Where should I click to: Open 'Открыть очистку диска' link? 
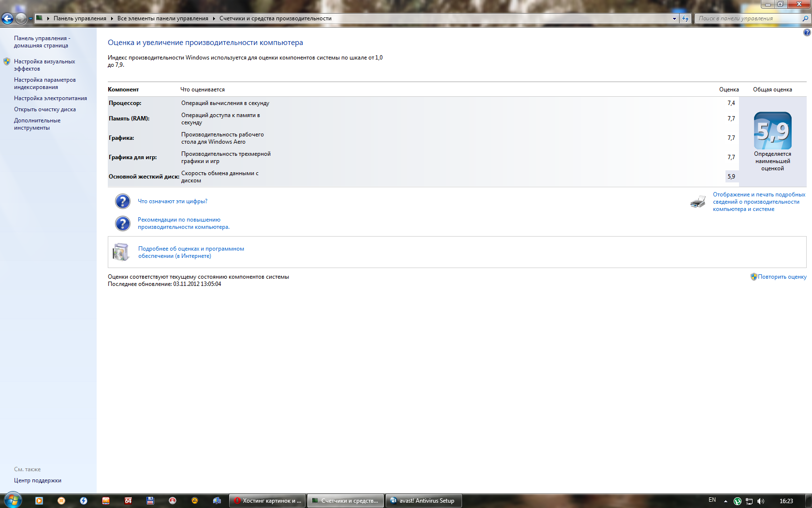[x=45, y=109]
